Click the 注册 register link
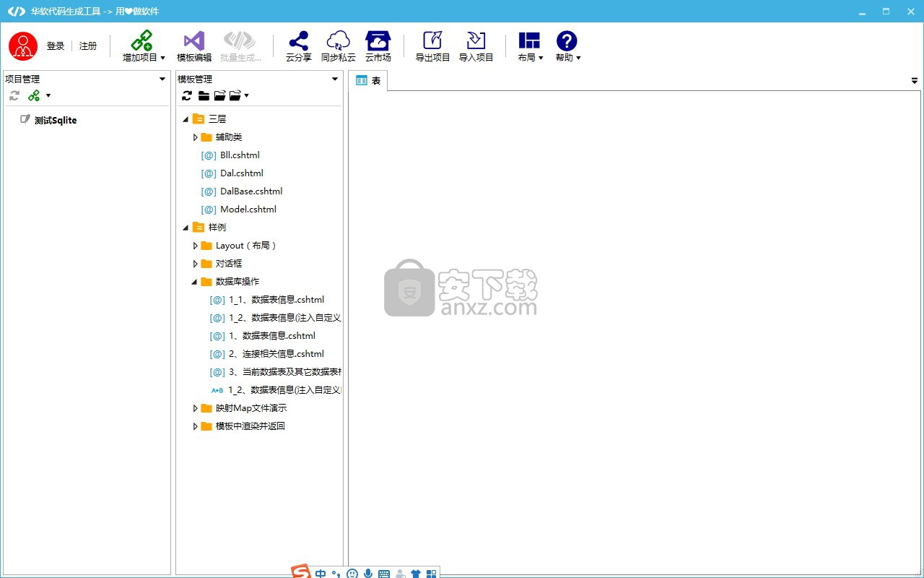Image resolution: width=924 pixels, height=578 pixels. point(88,46)
